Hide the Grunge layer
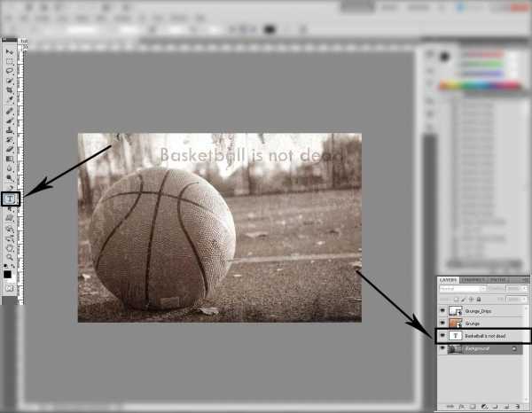The width and height of the screenshot is (532, 413). coord(442,323)
